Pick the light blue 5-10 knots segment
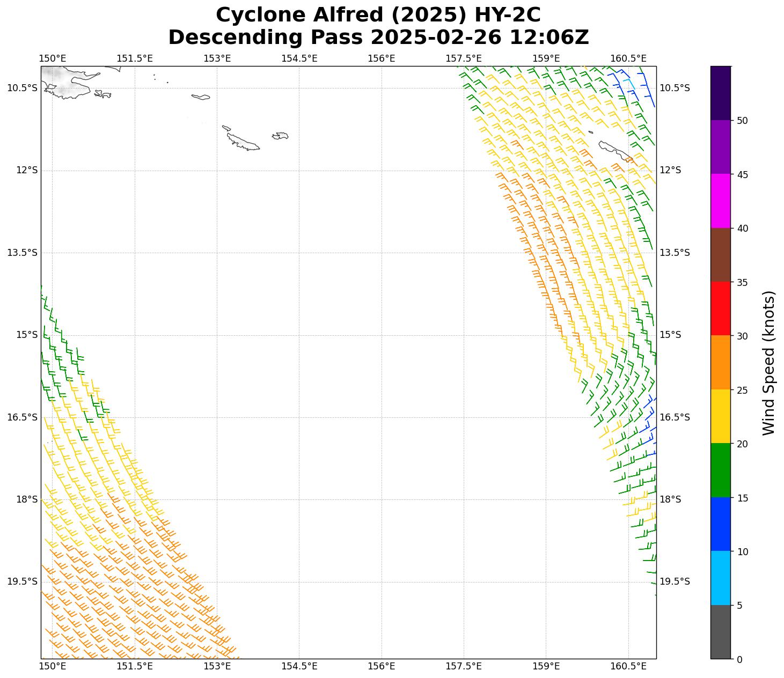Screen dimensions: 784x678 click(720, 578)
